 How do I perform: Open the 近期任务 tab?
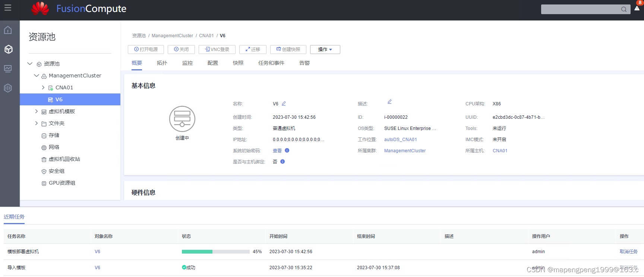point(14,217)
